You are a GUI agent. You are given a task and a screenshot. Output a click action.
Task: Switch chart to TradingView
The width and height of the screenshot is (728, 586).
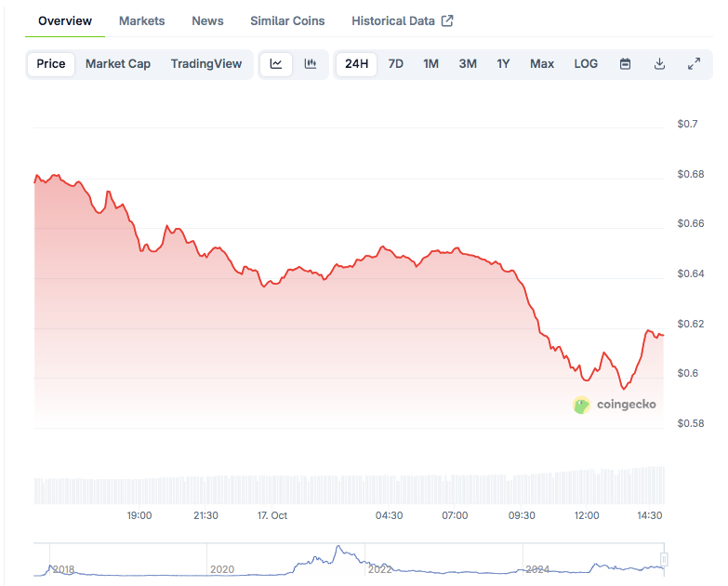click(x=205, y=64)
